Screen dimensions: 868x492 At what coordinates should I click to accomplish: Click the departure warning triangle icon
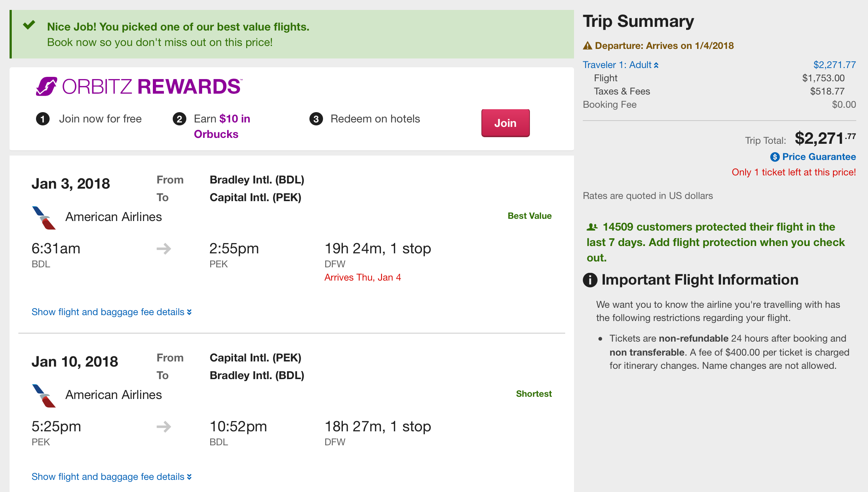click(587, 46)
